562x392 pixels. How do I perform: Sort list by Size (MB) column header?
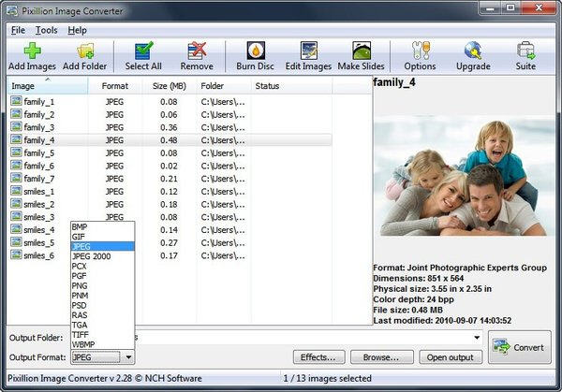click(169, 86)
